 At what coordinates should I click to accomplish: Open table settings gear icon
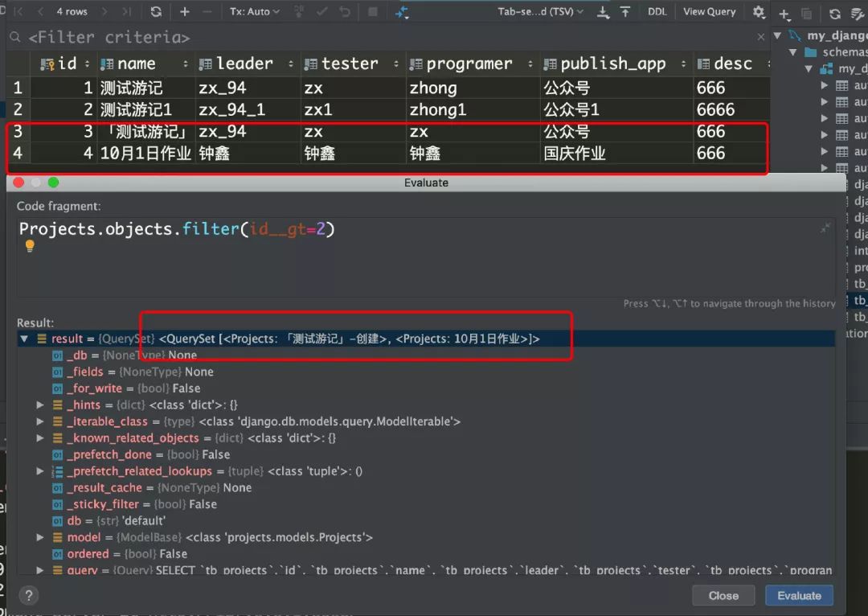coord(759,11)
